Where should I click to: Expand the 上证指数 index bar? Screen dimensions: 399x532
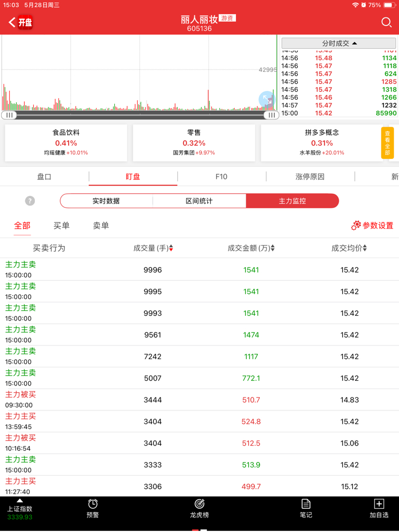pos(20,509)
